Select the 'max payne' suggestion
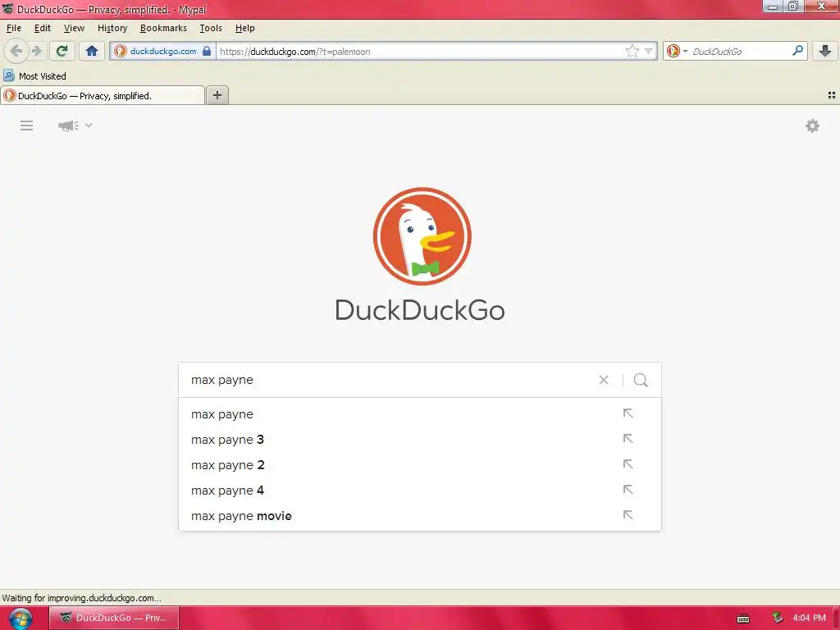Image resolution: width=840 pixels, height=630 pixels. coord(419,414)
